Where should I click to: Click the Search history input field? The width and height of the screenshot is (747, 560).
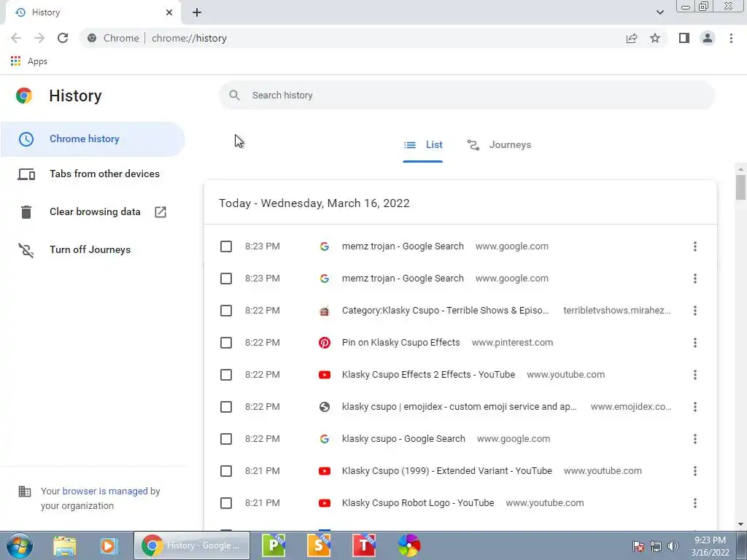pyautogui.click(x=467, y=96)
